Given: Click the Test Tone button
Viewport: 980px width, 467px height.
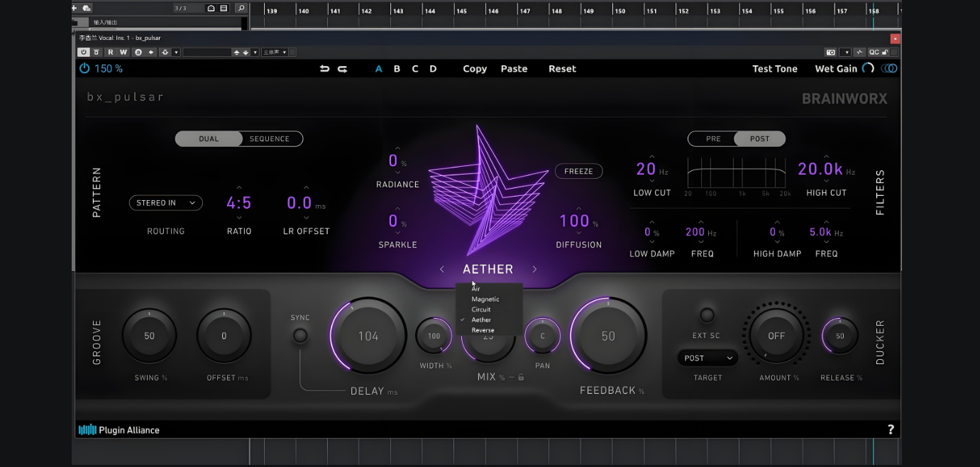Looking at the screenshot, I should point(775,69).
